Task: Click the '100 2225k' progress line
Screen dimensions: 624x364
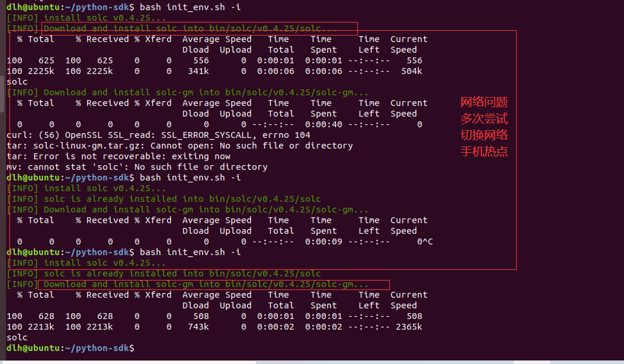Action: pyautogui.click(x=30, y=70)
